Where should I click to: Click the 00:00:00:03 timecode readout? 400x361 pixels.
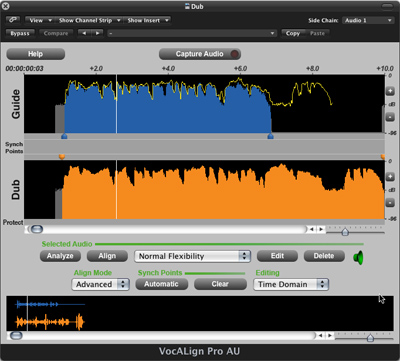pyautogui.click(x=24, y=69)
